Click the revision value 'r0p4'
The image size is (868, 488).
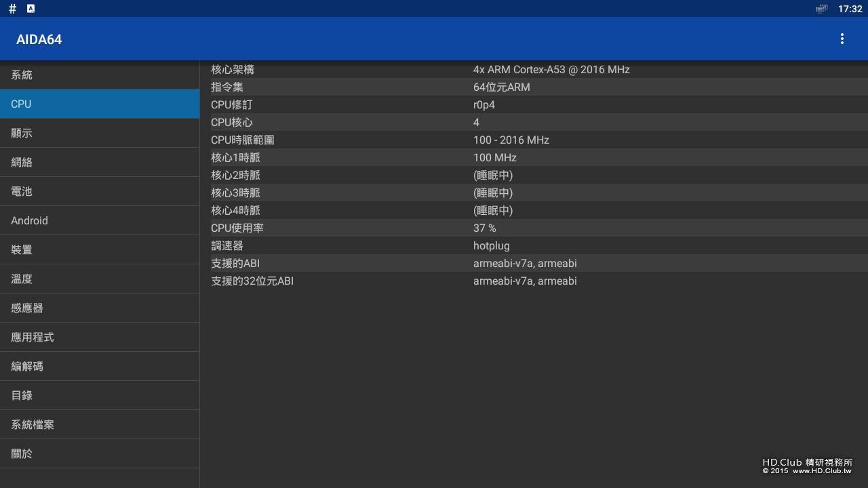point(484,104)
